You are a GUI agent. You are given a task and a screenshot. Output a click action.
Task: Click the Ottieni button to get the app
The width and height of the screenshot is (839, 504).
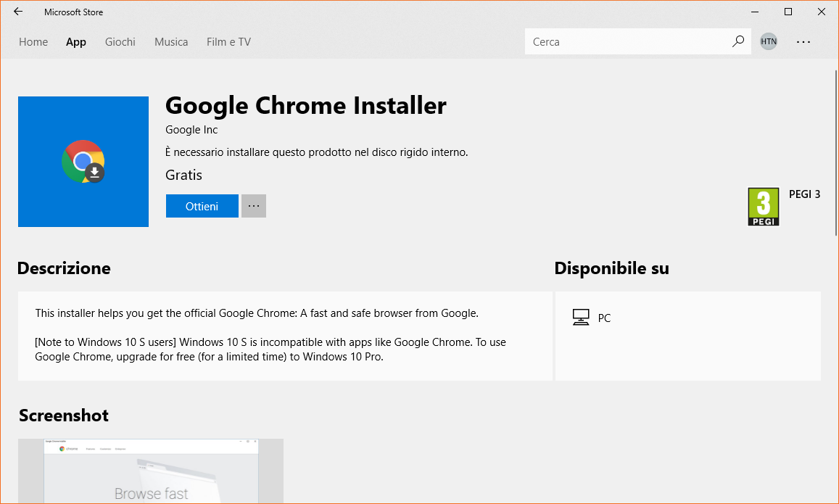(x=202, y=206)
